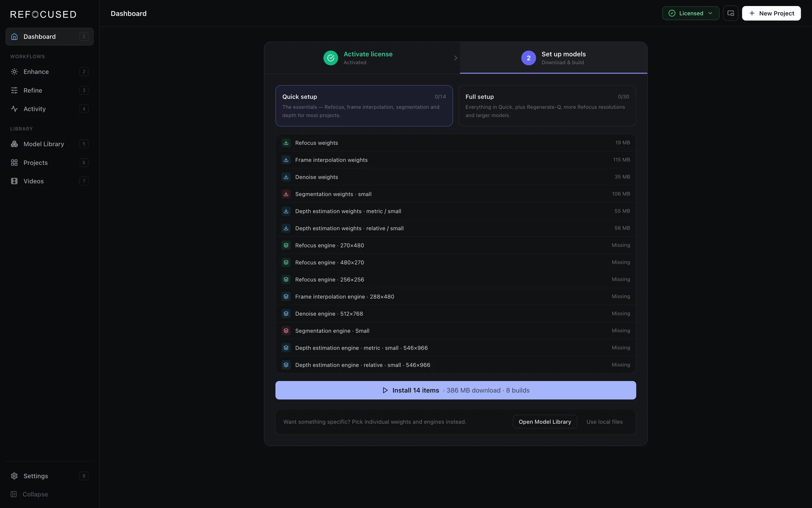Click the Denoise weights row label
This screenshot has width=812, height=508.
coord(316,177)
